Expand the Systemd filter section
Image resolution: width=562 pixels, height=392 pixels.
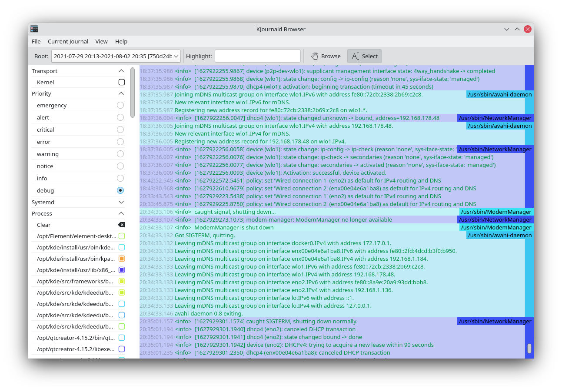(x=121, y=202)
